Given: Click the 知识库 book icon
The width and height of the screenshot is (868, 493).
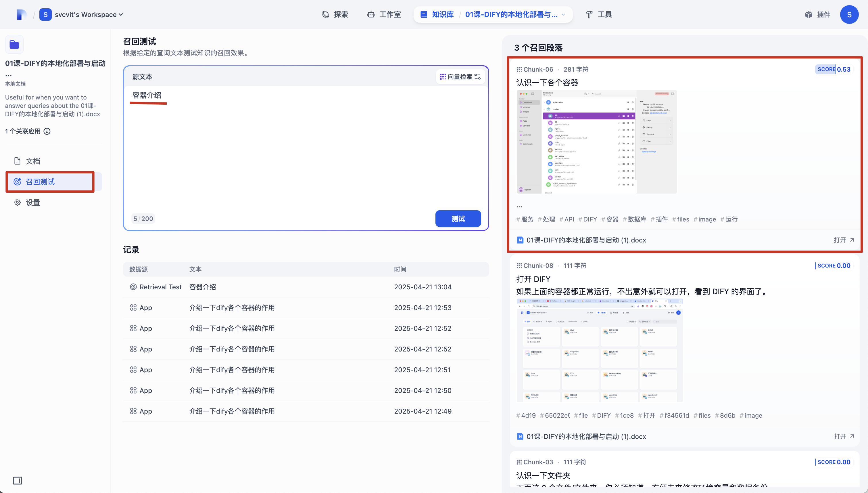Looking at the screenshot, I should [424, 15].
